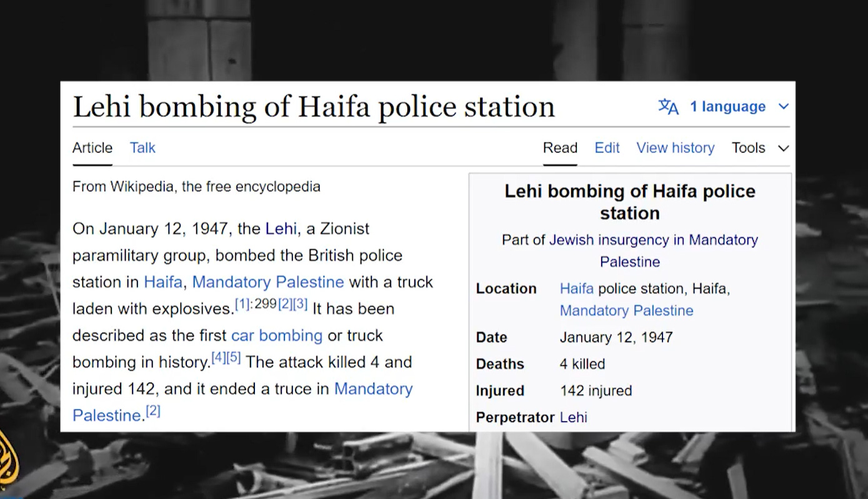Click the 'Location' infobox label
Viewport: 868px width, 499px height.
click(x=506, y=289)
